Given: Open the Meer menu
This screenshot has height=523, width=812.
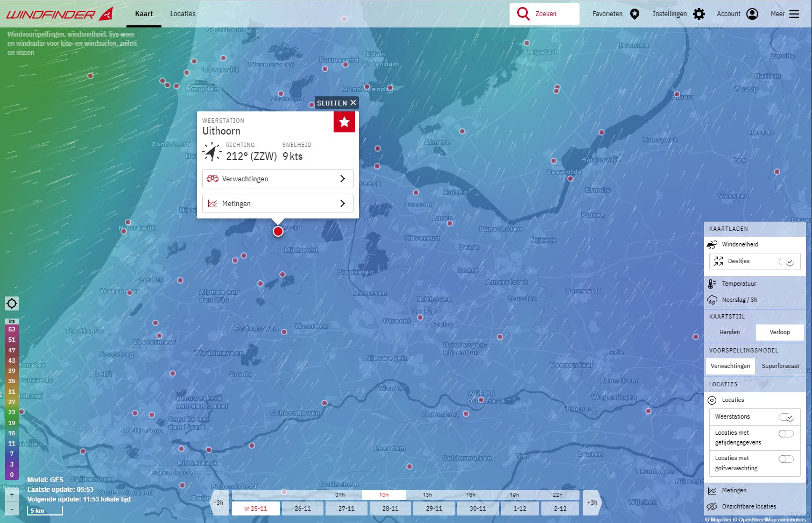Looking at the screenshot, I should pos(785,14).
